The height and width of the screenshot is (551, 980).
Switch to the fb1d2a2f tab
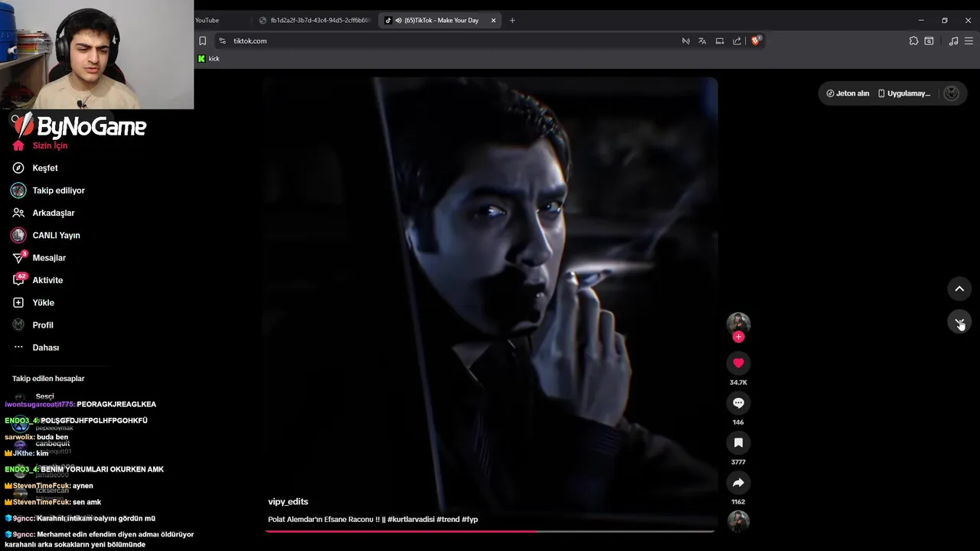[x=315, y=21]
